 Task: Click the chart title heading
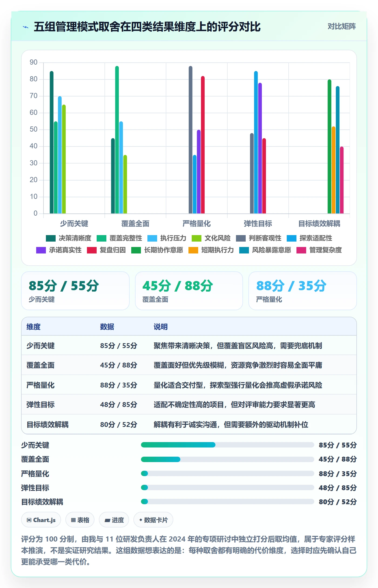tap(147, 27)
